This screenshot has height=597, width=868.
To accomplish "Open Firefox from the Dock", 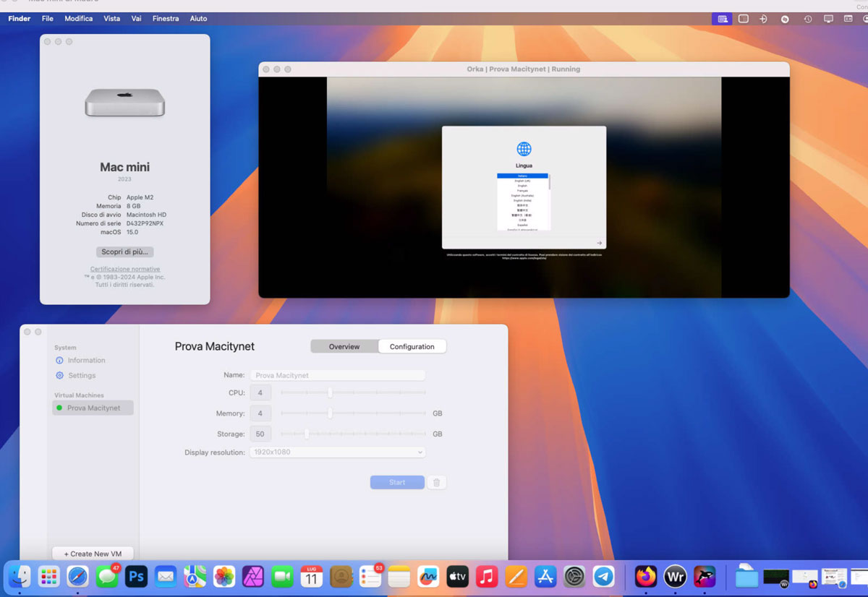I will pyautogui.click(x=644, y=577).
